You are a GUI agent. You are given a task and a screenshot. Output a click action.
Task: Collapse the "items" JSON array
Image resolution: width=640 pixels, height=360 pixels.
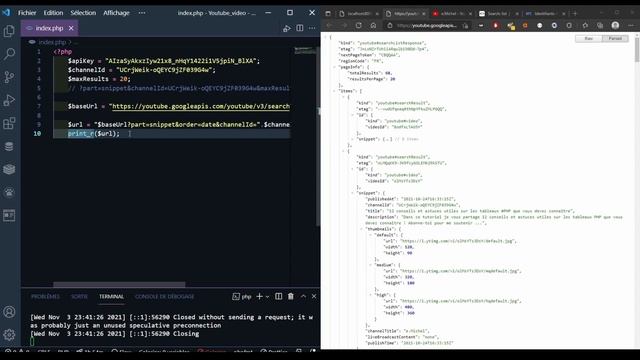coord(334,91)
